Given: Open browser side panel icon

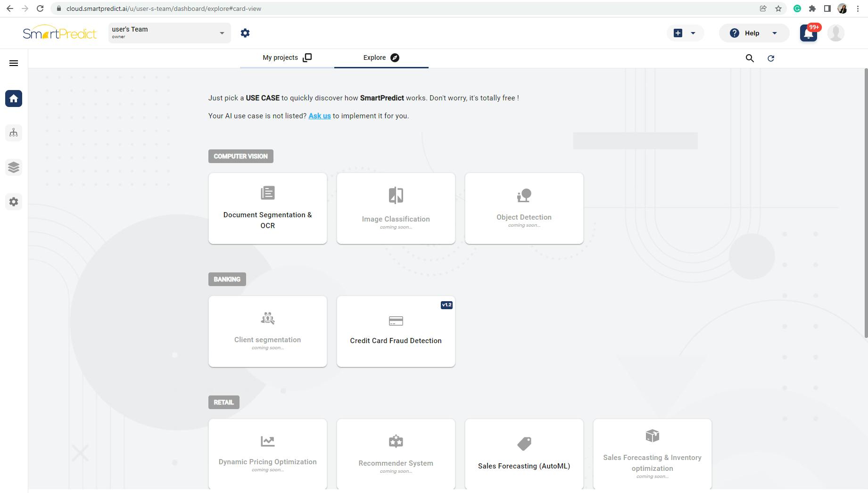Looking at the screenshot, I should click(827, 8).
